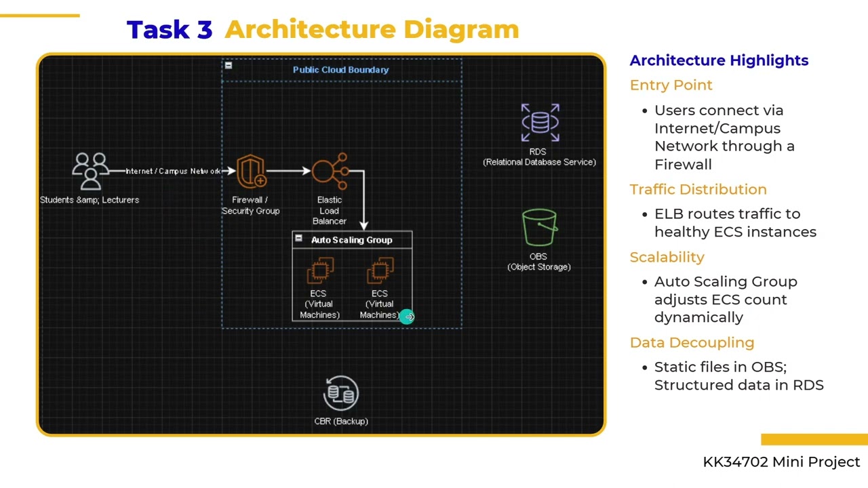Click the Elastic Load Balancer icon
The height and width of the screenshot is (488, 868).
330,171
